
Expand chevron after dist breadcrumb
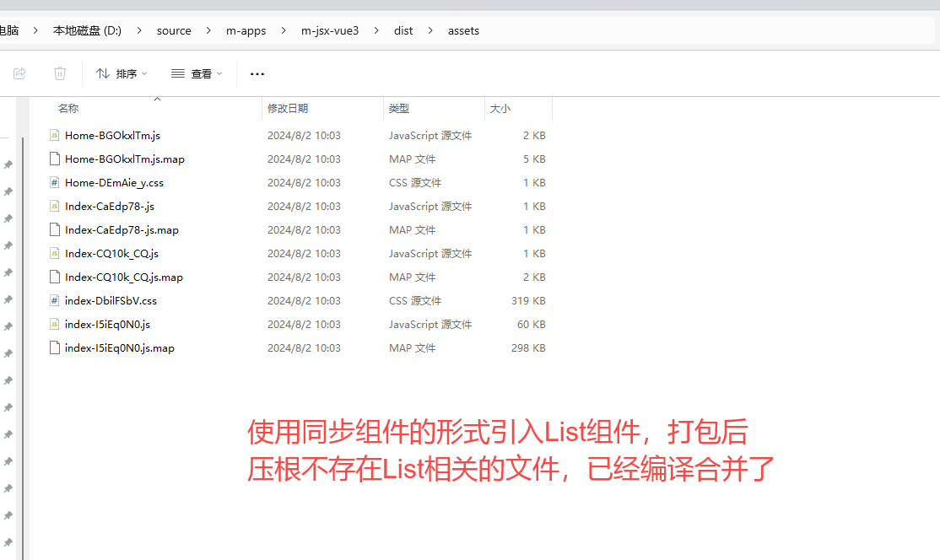tap(430, 30)
